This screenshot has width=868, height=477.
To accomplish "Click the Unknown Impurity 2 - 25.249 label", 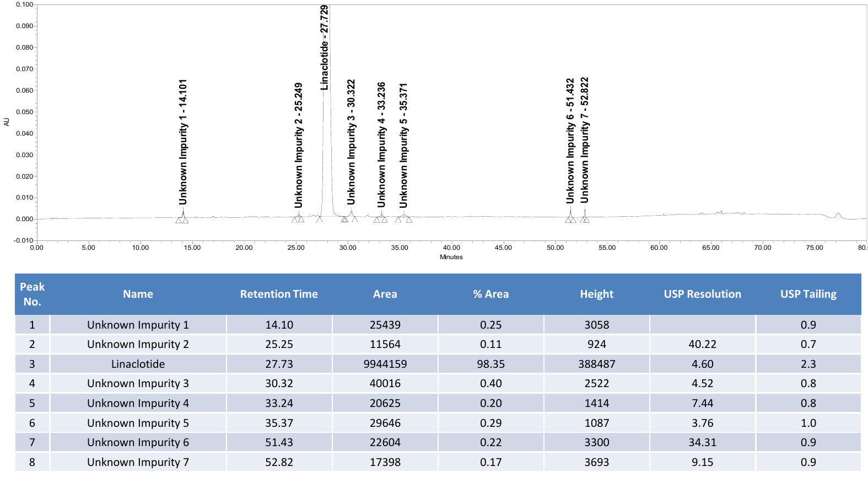I will (298, 146).
